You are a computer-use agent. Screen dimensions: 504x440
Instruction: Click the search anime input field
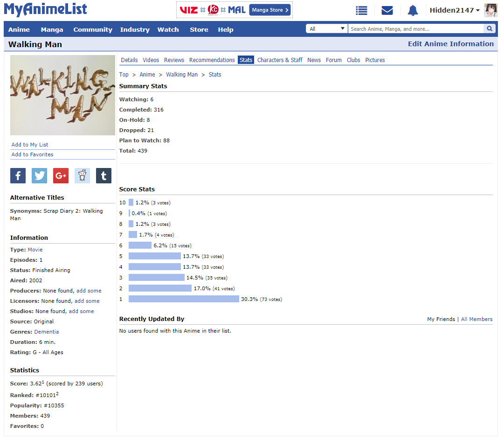tap(415, 29)
